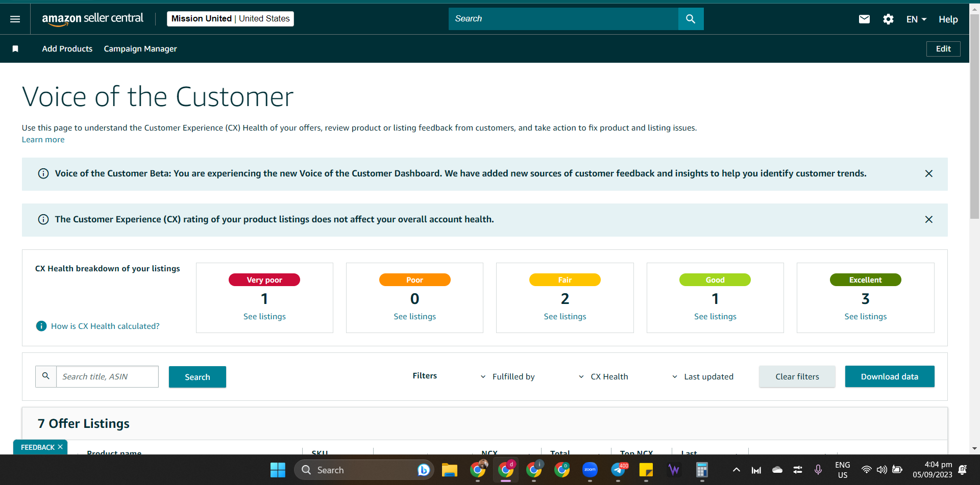980x485 pixels.
Task: Dismiss the CX rating account health banner
Action: (929, 220)
